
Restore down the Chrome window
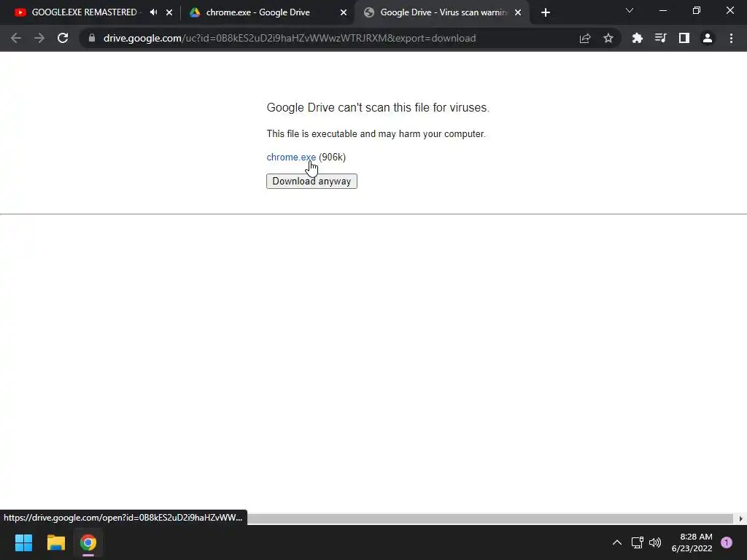click(697, 10)
